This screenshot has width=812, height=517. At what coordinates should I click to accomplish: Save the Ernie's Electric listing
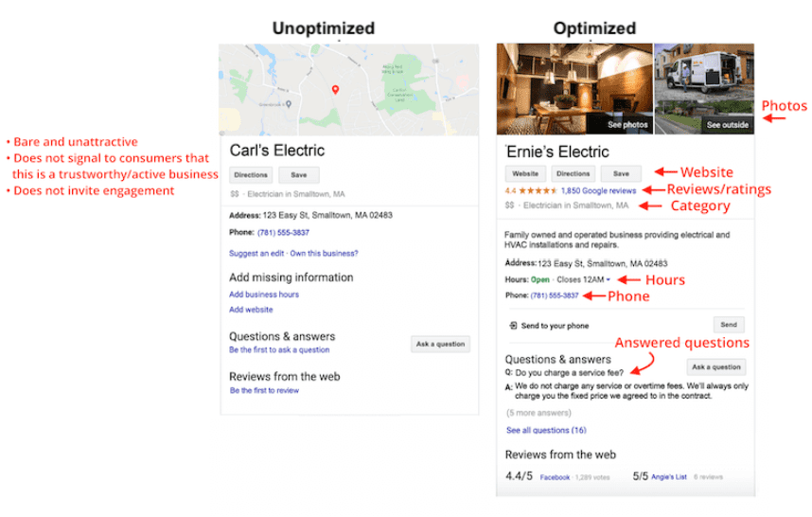coord(621,174)
